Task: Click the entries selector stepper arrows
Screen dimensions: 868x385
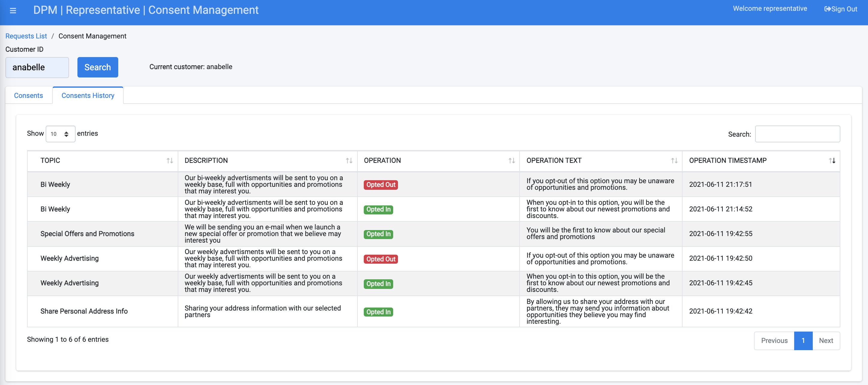Action: pyautogui.click(x=67, y=134)
